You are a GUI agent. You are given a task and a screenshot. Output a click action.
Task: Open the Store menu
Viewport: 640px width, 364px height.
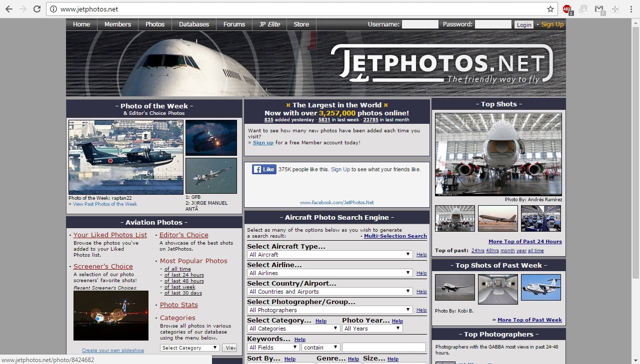point(301,24)
